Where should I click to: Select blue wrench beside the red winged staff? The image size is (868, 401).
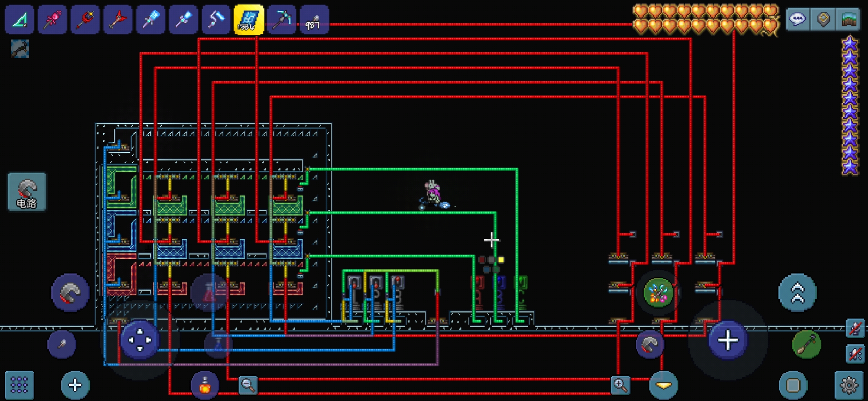point(151,19)
